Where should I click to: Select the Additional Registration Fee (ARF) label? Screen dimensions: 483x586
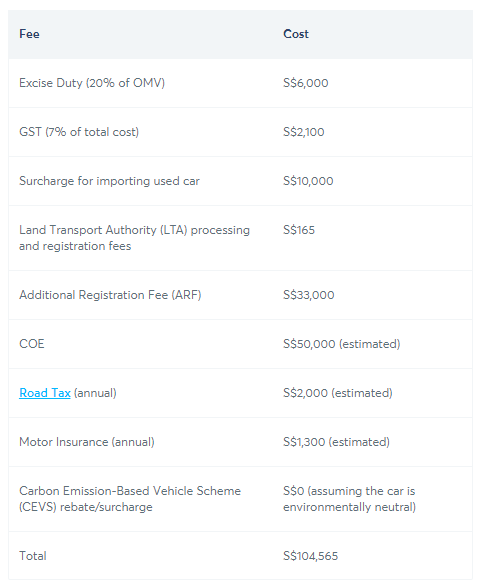[110, 295]
